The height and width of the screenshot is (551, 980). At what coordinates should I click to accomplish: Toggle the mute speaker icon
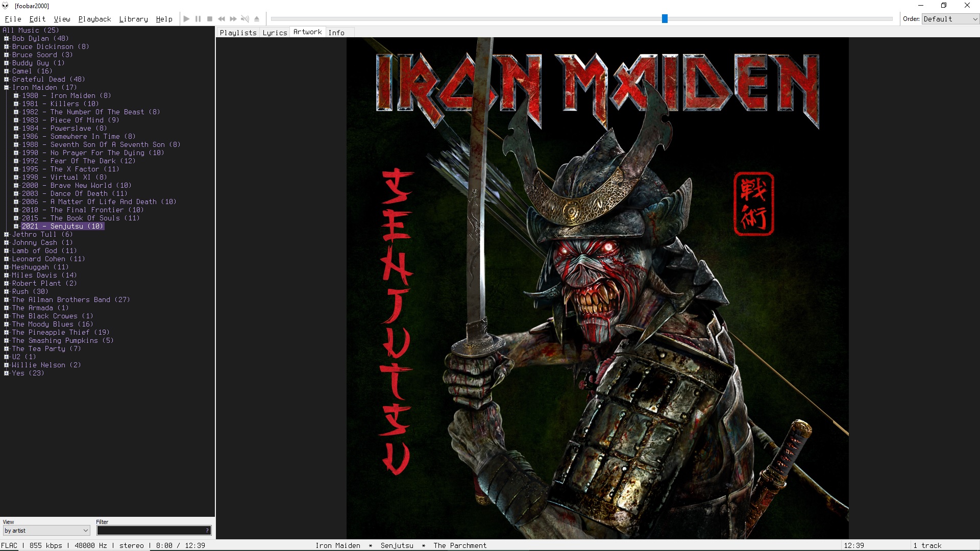click(x=245, y=19)
